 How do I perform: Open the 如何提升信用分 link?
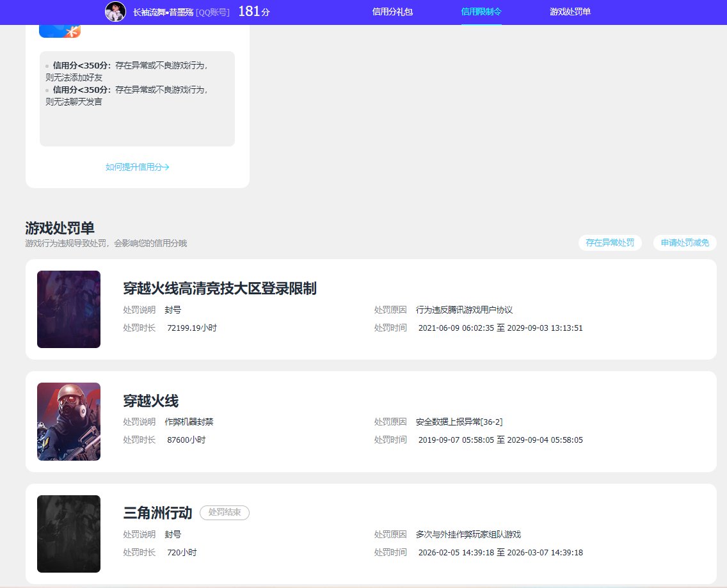pos(137,167)
